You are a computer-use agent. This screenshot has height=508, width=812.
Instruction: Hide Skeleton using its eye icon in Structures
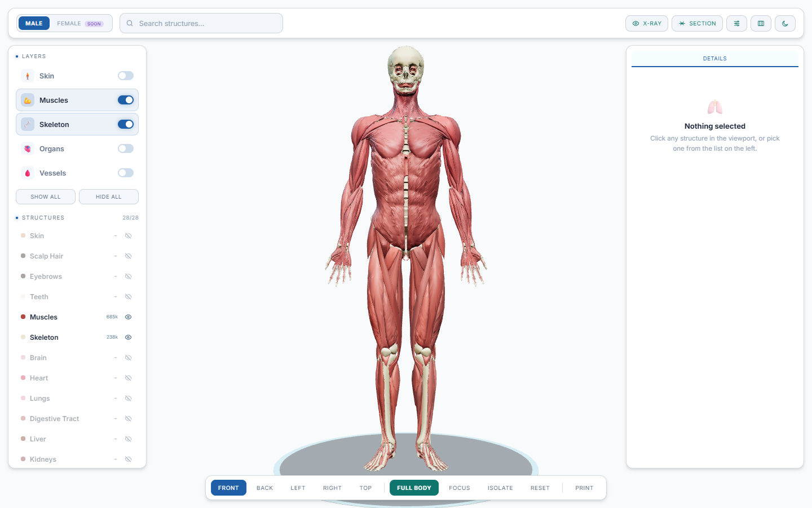click(x=129, y=338)
